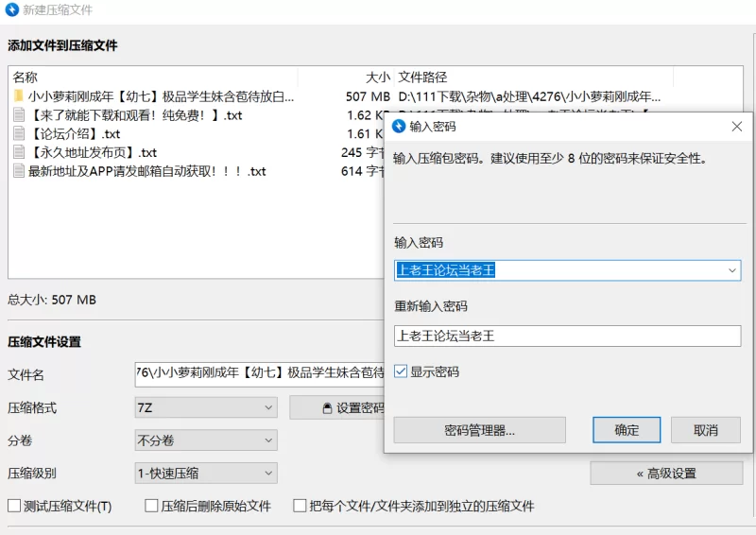The height and width of the screenshot is (535, 756).
Task: Click the app icon in the 输入密码 dialog title
Action: (399, 126)
